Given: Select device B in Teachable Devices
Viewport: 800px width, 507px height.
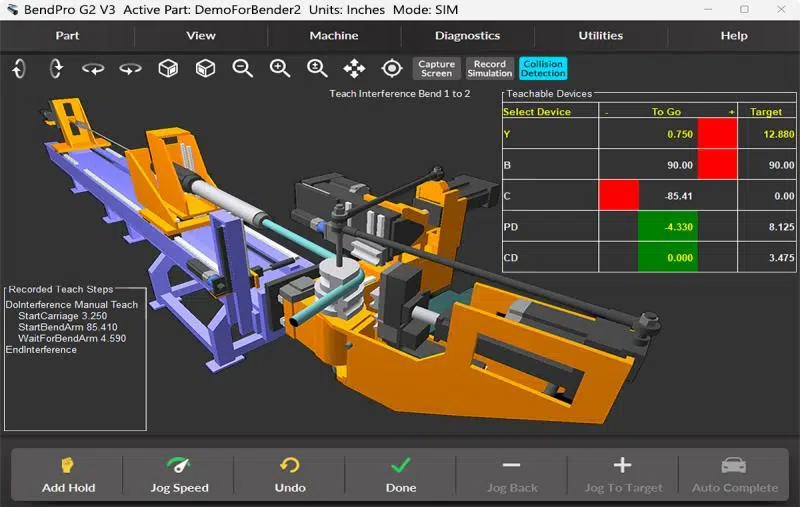Looking at the screenshot, I should (x=550, y=165).
